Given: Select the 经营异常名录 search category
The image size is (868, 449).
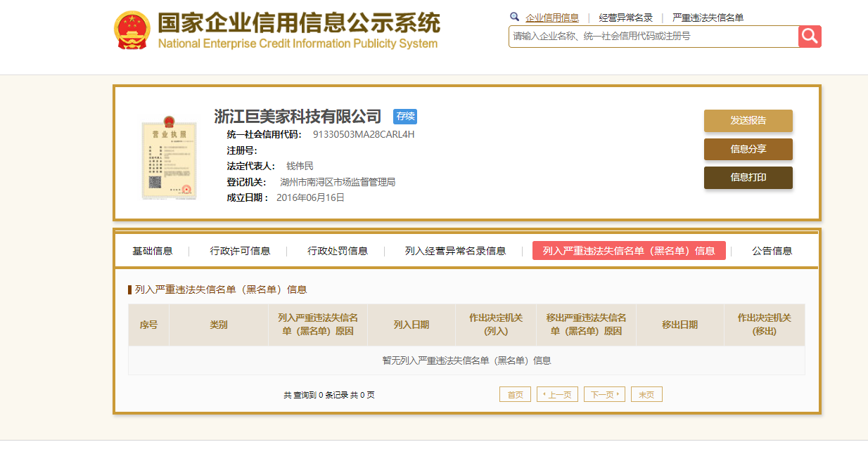Looking at the screenshot, I should tap(626, 18).
